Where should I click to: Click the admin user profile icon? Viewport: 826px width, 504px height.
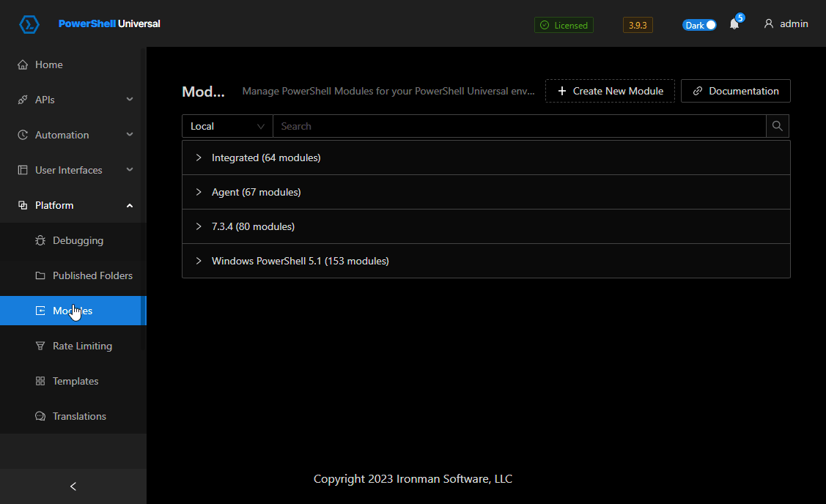(769, 24)
